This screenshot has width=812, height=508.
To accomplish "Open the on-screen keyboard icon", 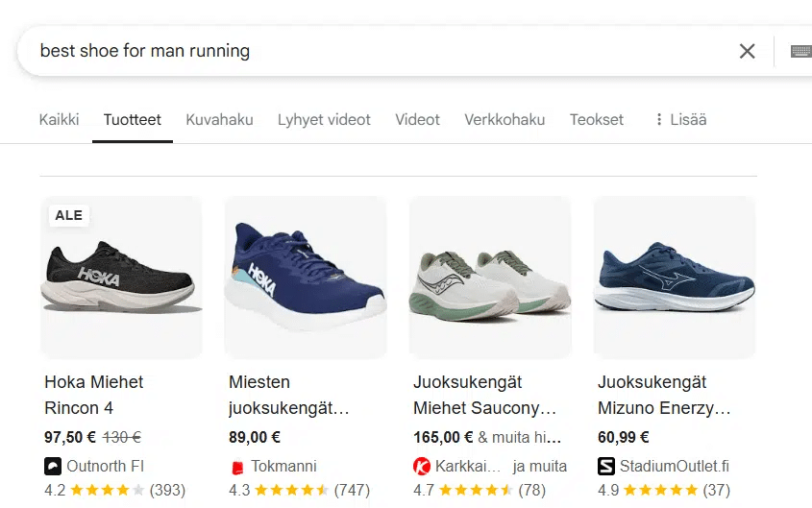I will [800, 51].
